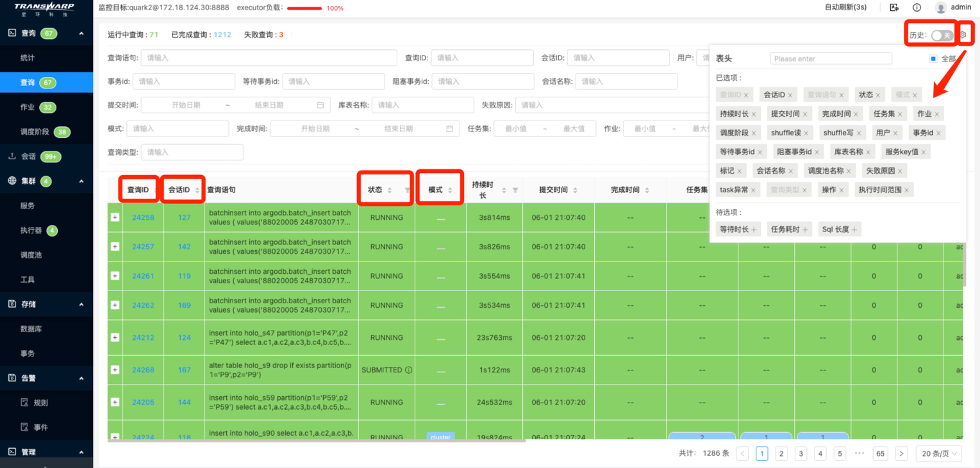Collapse the 存储 section chevron in sidebar
Screen dimensions: 980x468
[81, 305]
